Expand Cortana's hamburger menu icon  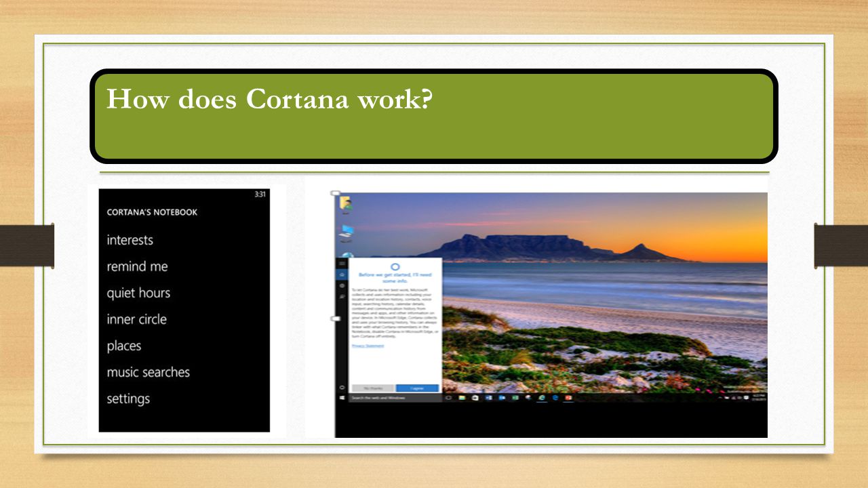point(342,263)
